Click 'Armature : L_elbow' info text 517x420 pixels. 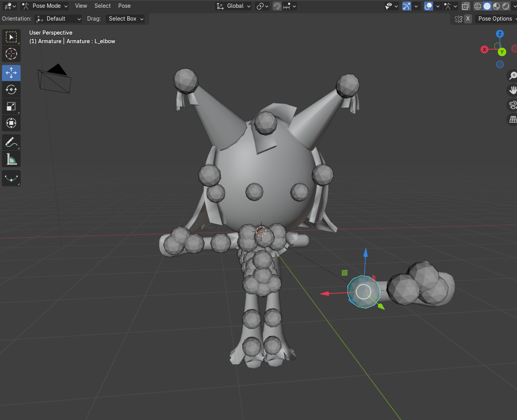point(91,41)
